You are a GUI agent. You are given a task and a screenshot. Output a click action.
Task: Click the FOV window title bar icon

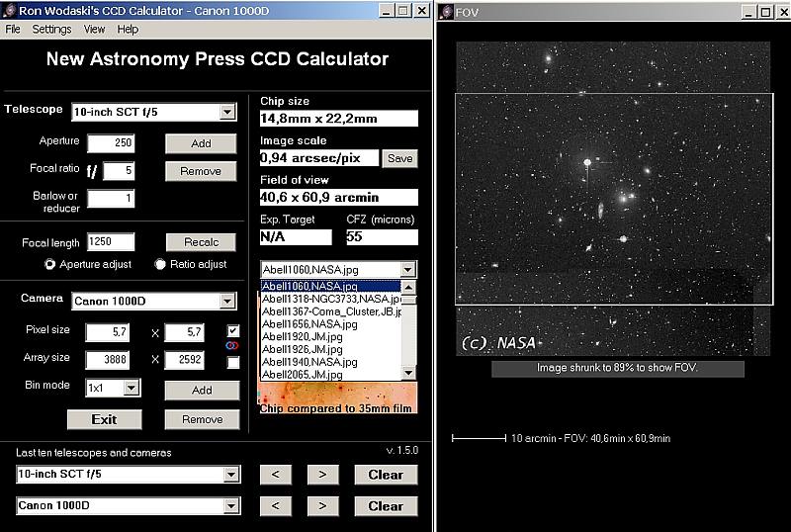(x=445, y=11)
